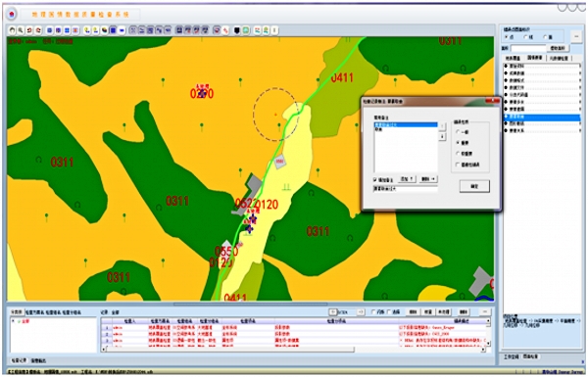
Task: Click the red undo arrow icon
Action: [x=29, y=30]
